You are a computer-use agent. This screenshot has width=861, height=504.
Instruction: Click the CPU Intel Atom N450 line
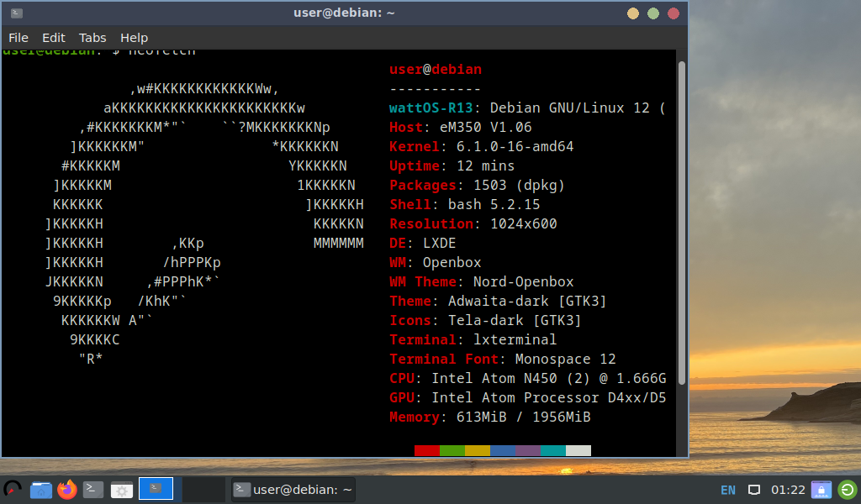tap(528, 378)
